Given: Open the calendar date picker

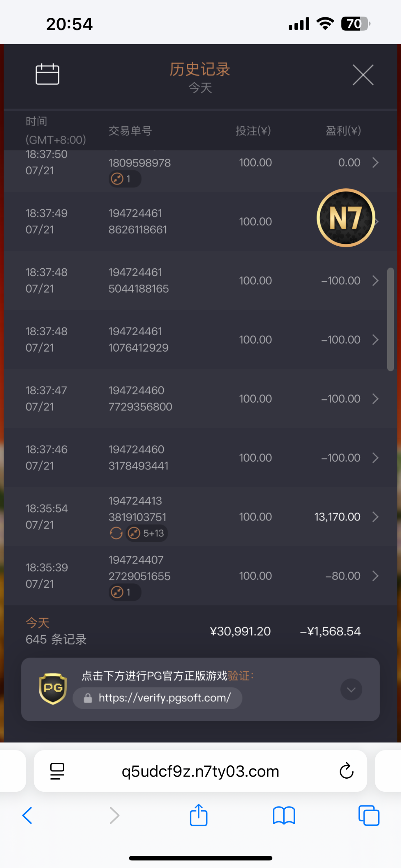Looking at the screenshot, I should (x=47, y=74).
